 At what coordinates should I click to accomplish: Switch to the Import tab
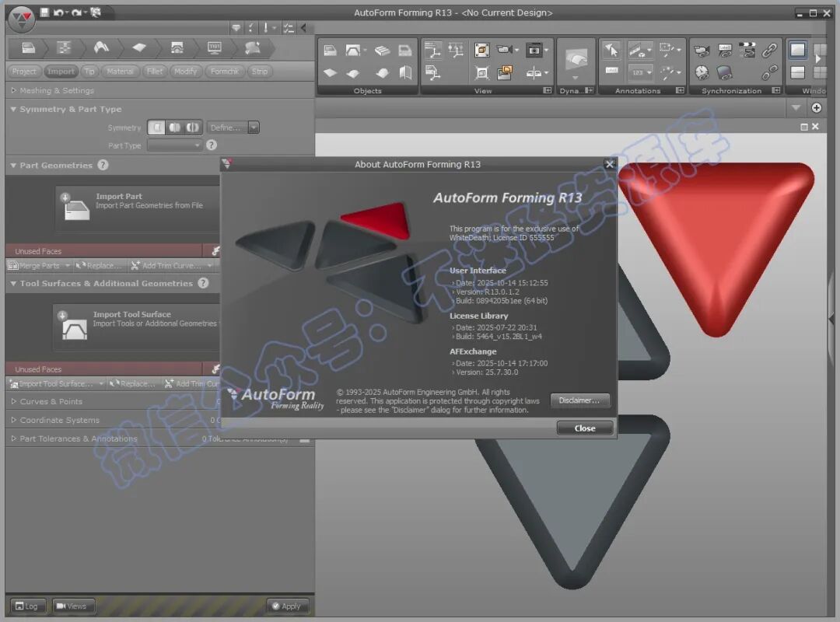tap(61, 72)
